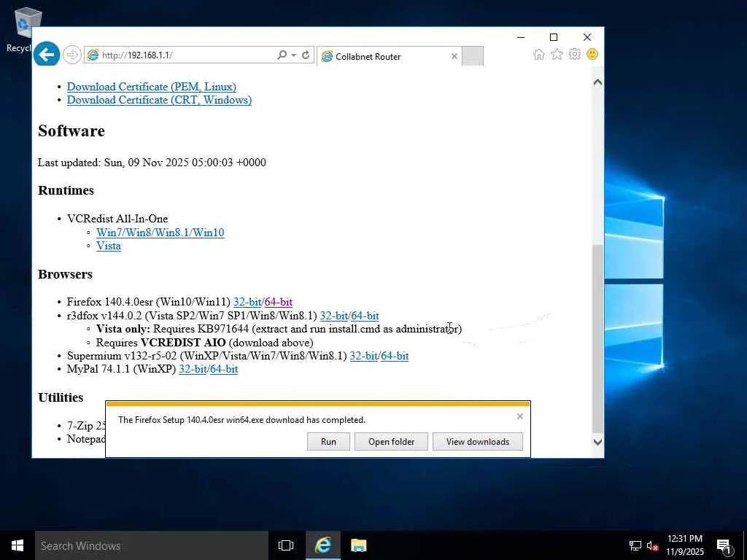747x560 pixels.
Task: Click the grayed forward arrow button
Action: tap(72, 55)
